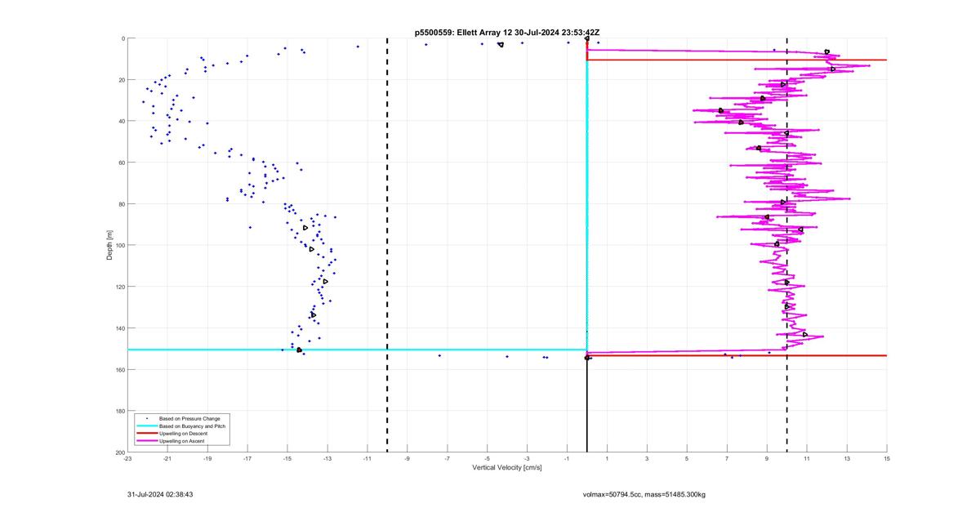Click legend entry 'Upwelling on Ascent'
This screenshot has height=508, width=980.
(x=181, y=441)
